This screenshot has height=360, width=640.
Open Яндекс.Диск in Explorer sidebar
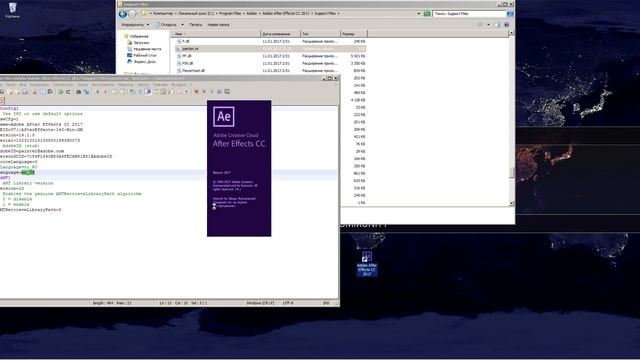coord(142,62)
